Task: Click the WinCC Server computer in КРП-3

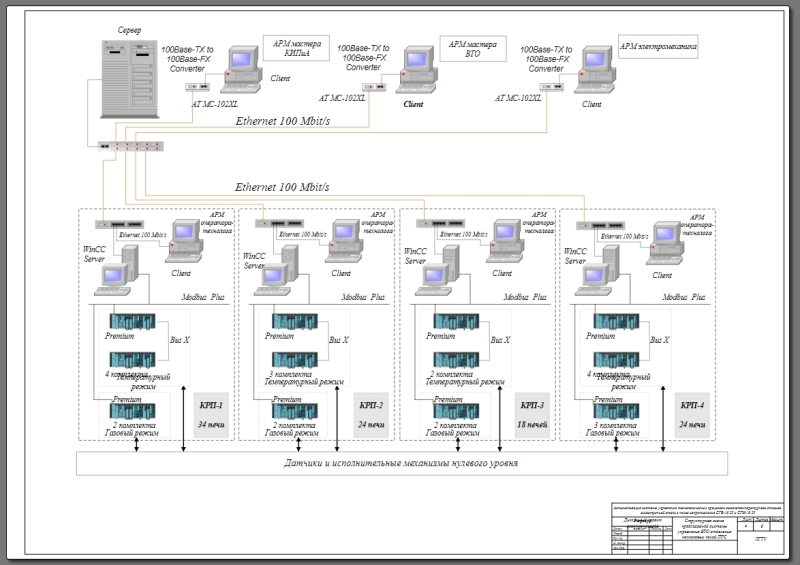Action: click(437, 271)
